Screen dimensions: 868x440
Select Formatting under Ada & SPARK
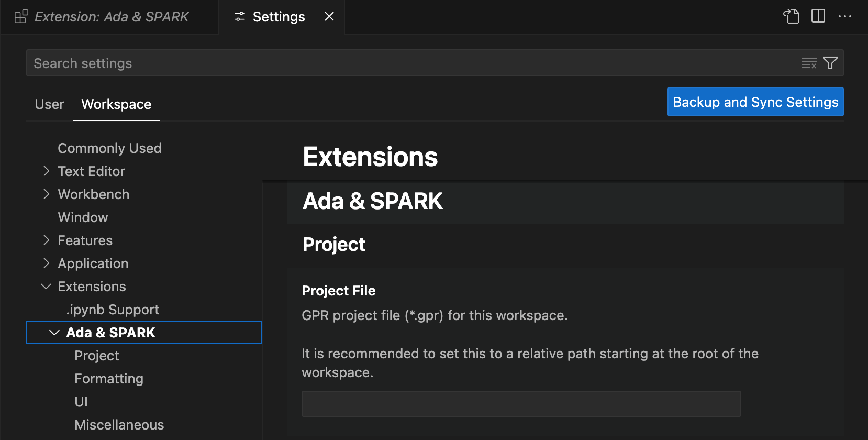click(109, 379)
